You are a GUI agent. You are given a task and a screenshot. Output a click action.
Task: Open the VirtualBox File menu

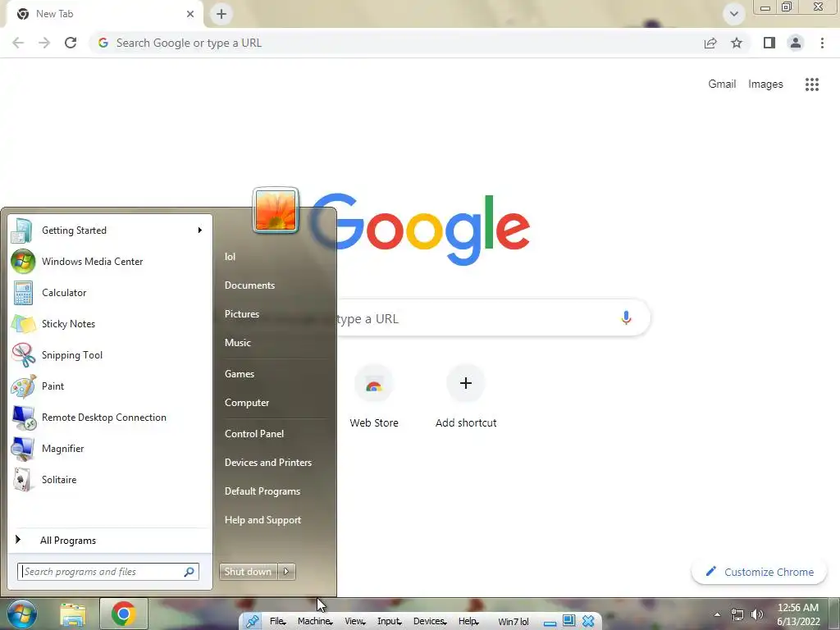pyautogui.click(x=277, y=622)
